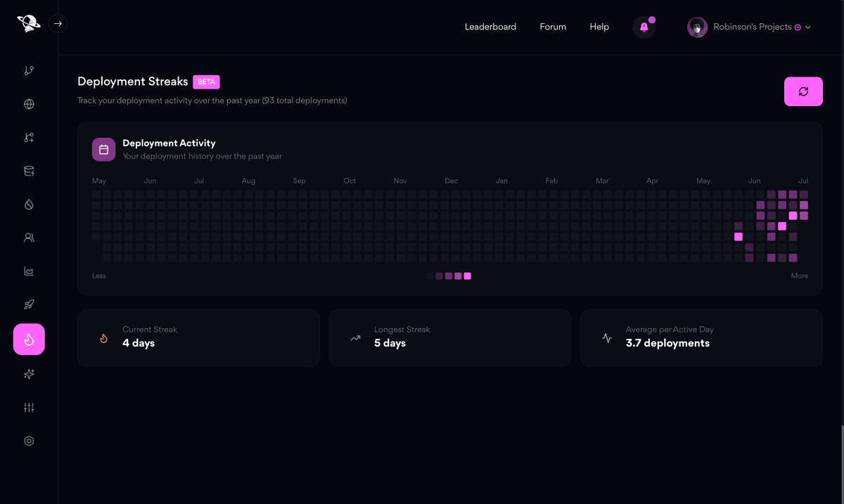
Task: Open the Help menu item
Action: point(599,27)
